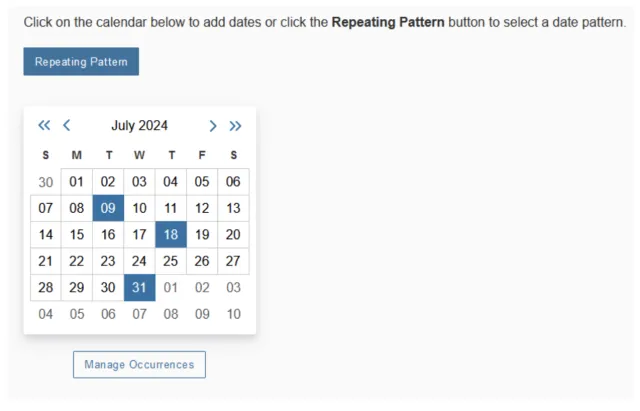Select August 10 in the last row

coord(233,315)
